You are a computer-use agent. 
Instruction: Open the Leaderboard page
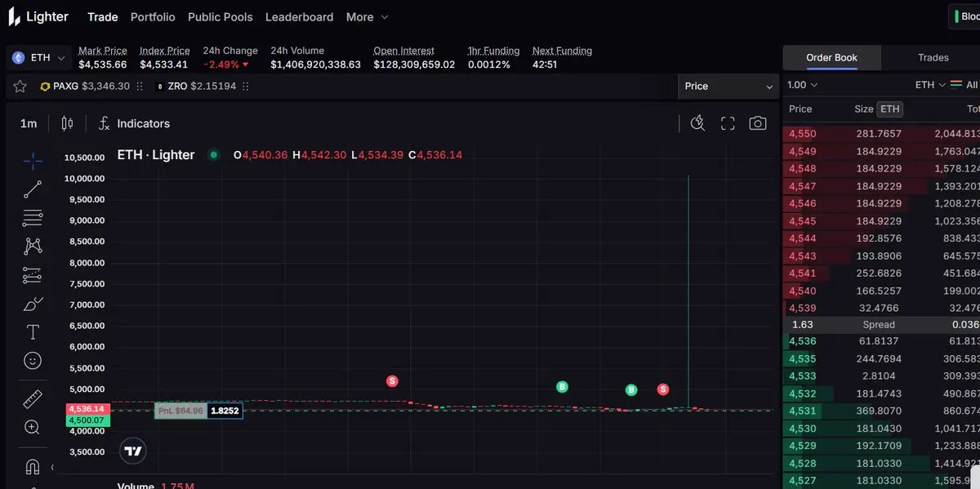(300, 16)
